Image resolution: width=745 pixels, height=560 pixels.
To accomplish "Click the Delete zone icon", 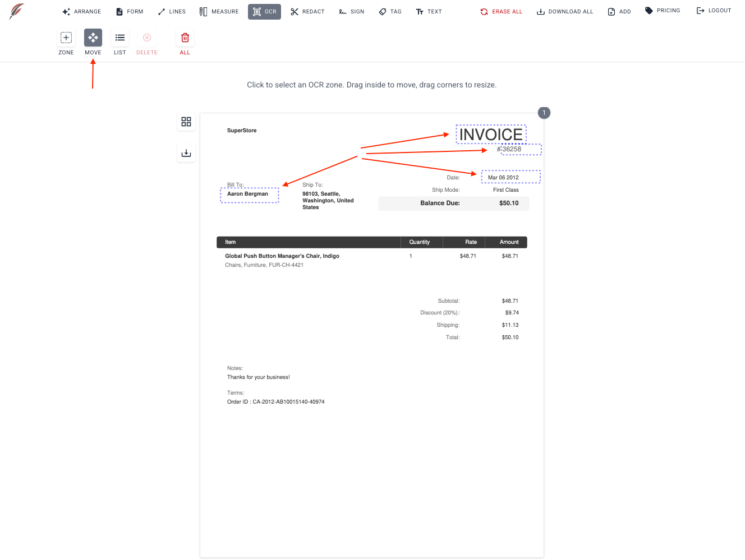I will [147, 38].
